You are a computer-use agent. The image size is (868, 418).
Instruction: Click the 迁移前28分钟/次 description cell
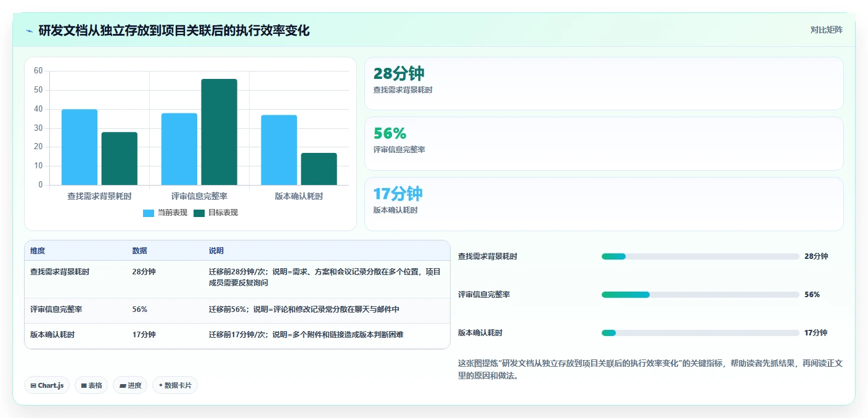(x=325, y=277)
